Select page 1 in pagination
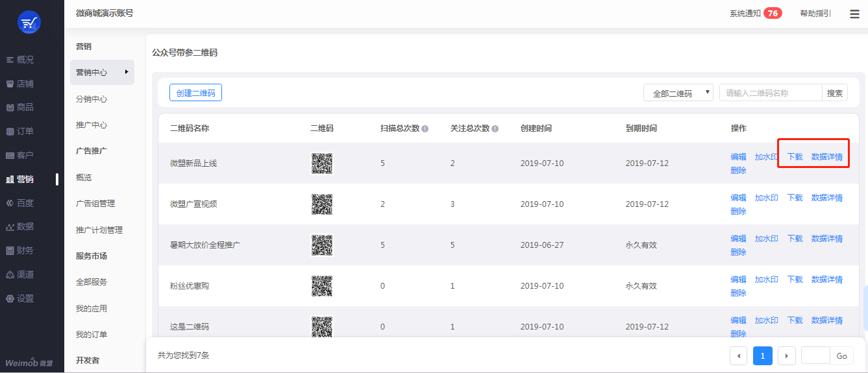Viewport: 868px width, 373px height. [x=762, y=355]
